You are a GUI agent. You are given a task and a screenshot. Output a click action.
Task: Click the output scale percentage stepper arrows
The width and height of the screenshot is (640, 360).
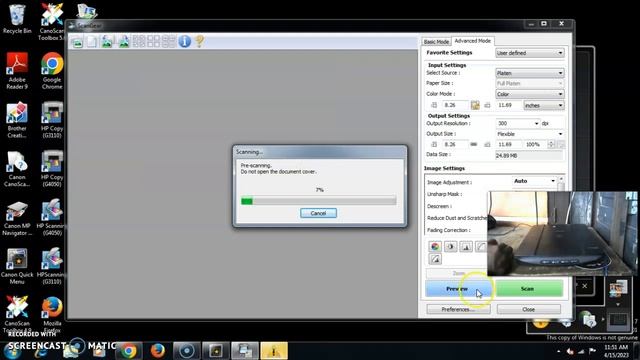point(552,144)
